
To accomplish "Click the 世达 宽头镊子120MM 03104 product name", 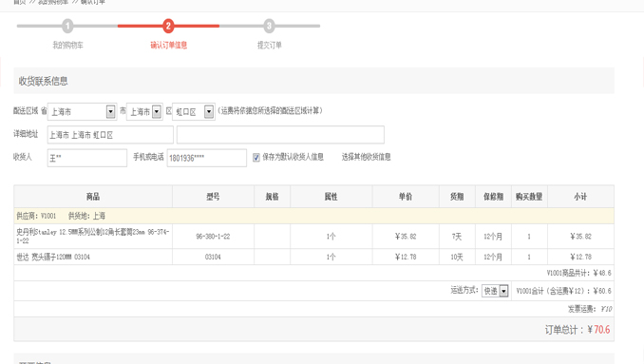I will click(x=53, y=257).
